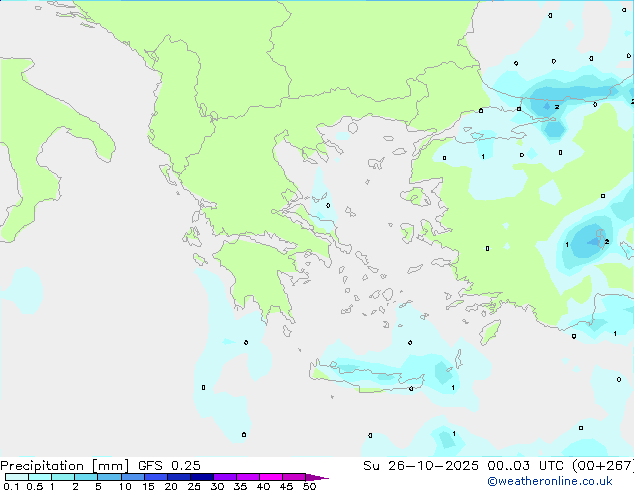Image resolution: width=634 pixels, height=490 pixels.
Task: Click the arrow tip past 50 on legend
Action: point(317,477)
